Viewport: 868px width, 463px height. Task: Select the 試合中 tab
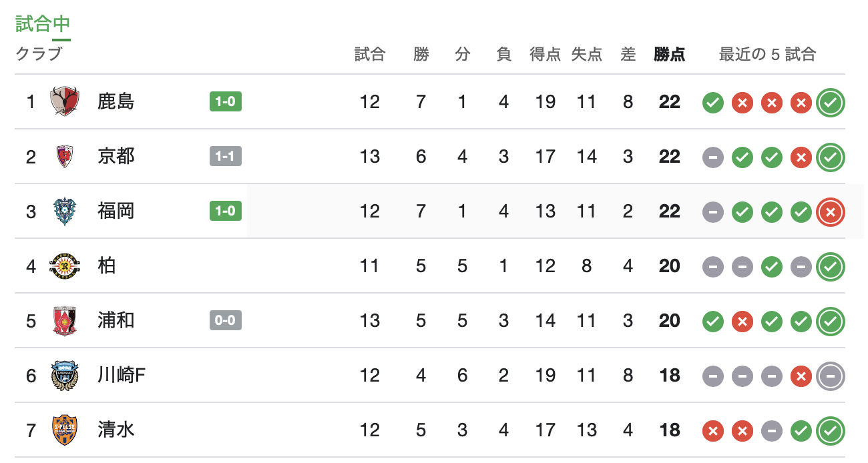43,25
